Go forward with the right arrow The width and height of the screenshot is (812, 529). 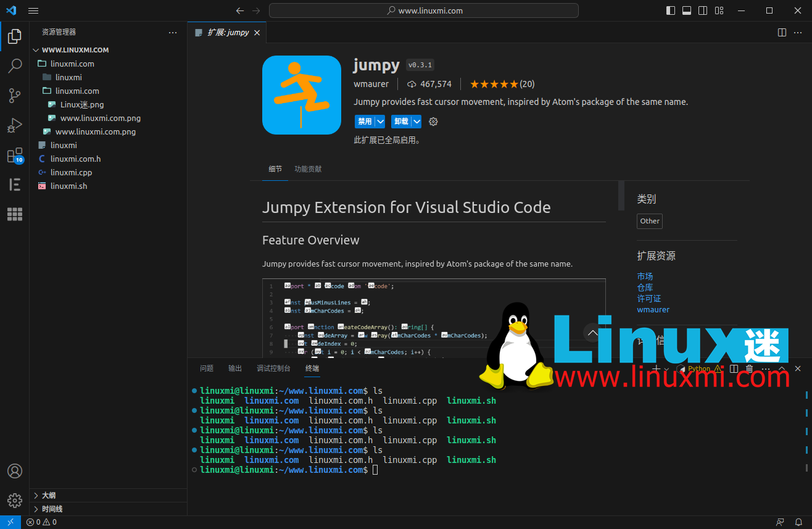pyautogui.click(x=256, y=10)
